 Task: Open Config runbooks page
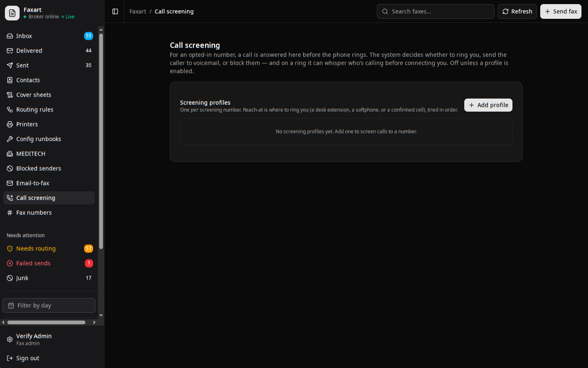point(49,139)
